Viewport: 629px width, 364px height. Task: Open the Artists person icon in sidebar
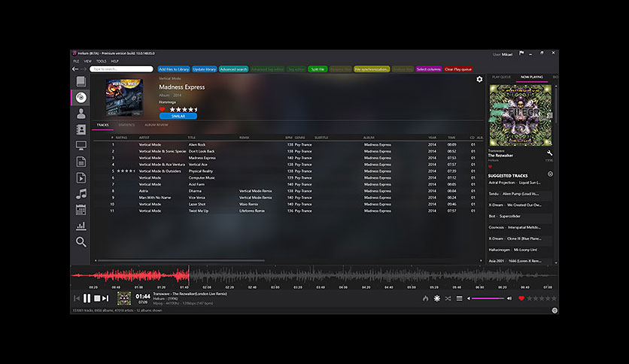tap(81, 114)
